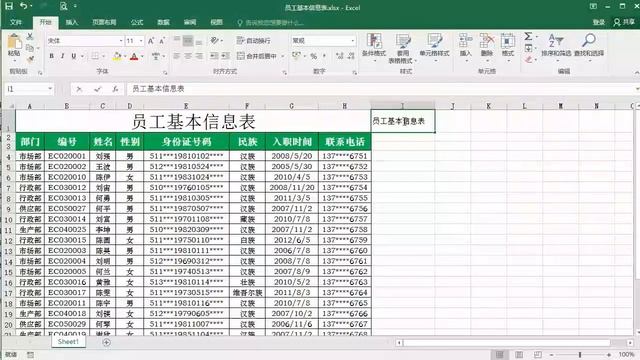The height and width of the screenshot is (360, 640).
Task: Switch to the Insert (插入) tab
Action: 72,22
